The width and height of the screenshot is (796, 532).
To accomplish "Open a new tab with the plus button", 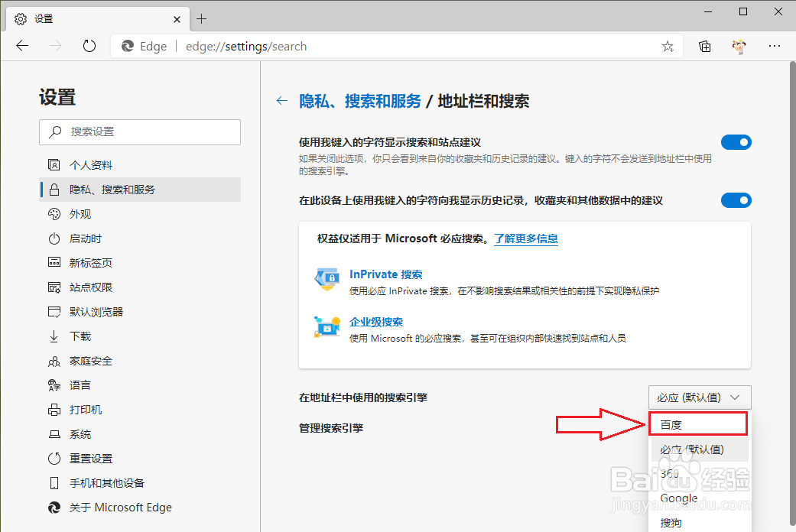I will pos(202,19).
